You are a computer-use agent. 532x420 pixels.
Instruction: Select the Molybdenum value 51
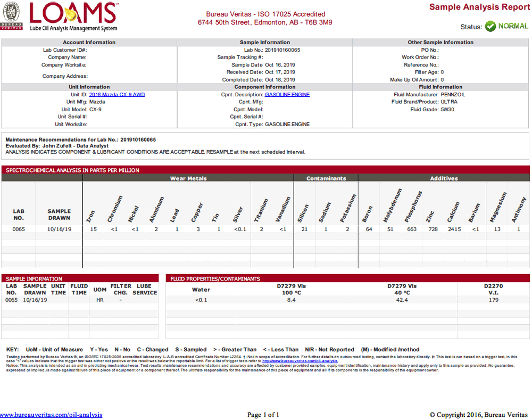click(390, 229)
